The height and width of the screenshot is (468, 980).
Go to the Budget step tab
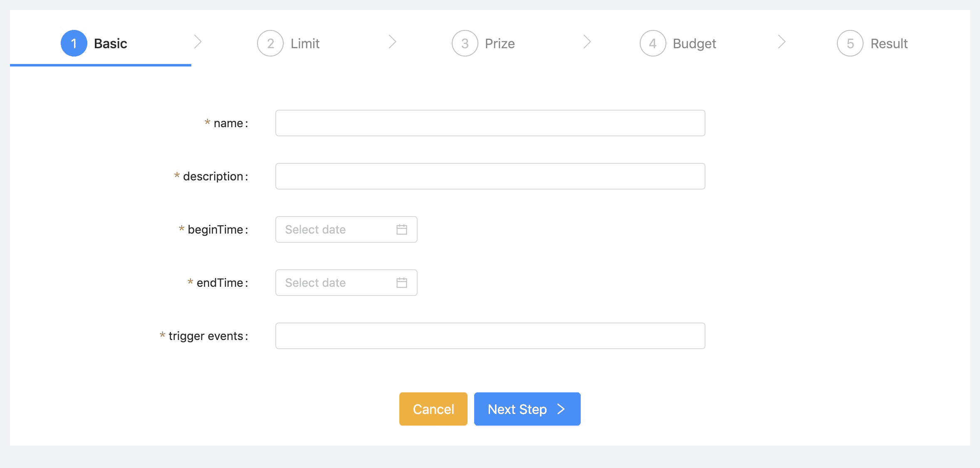(x=694, y=43)
